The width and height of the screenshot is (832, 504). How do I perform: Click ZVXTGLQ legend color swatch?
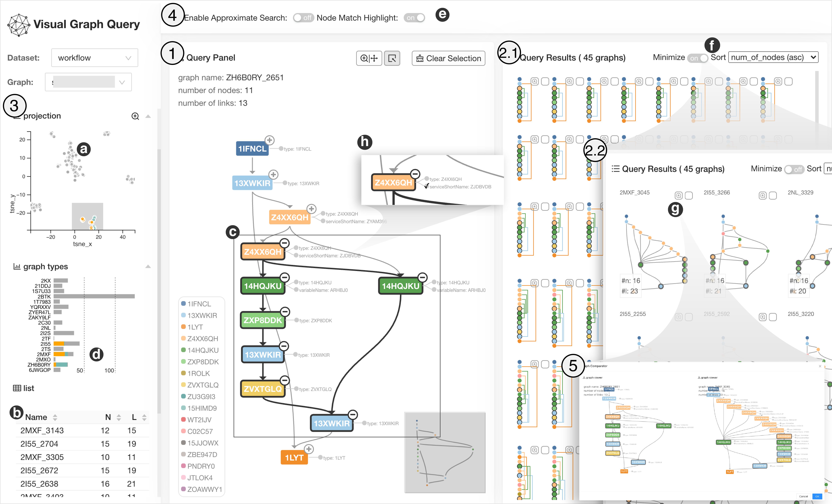tap(183, 385)
